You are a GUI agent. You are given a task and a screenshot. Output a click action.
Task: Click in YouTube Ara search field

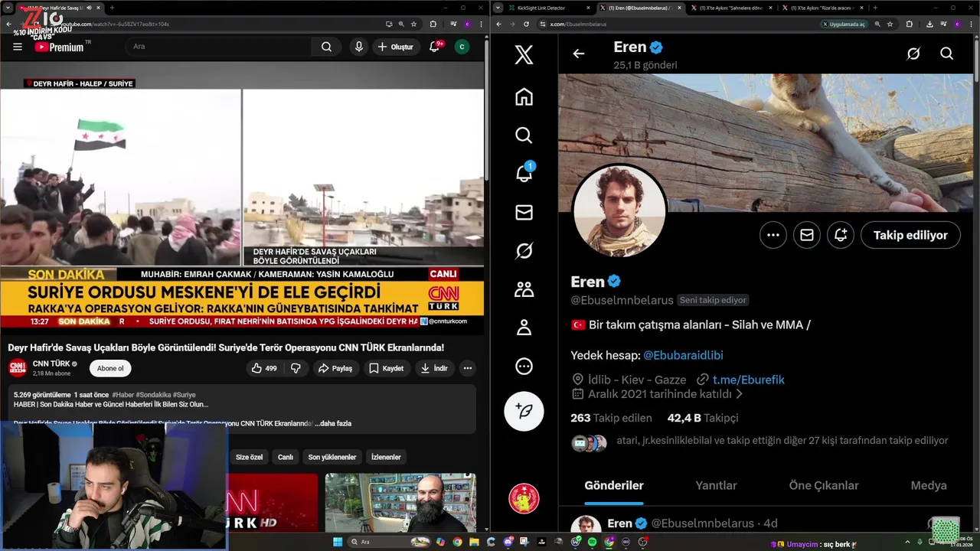pos(218,47)
